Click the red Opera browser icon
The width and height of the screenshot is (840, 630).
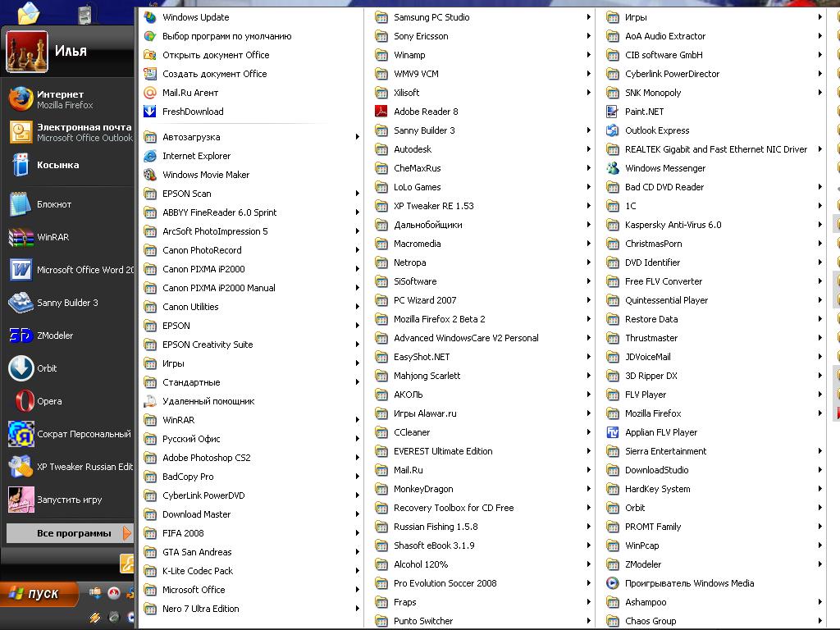click(24, 400)
